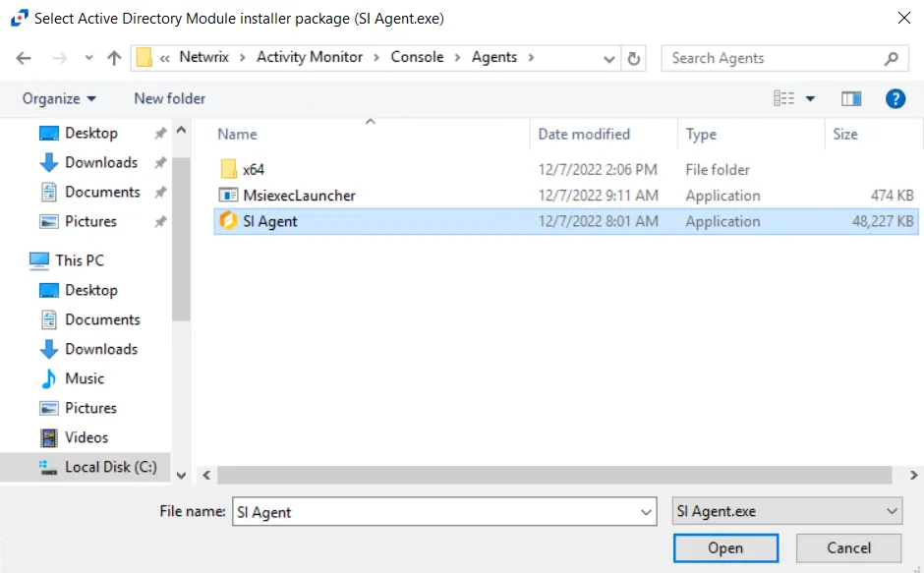The image size is (924, 573).
Task: Select pinned Documents in quick access
Action: coord(102,193)
